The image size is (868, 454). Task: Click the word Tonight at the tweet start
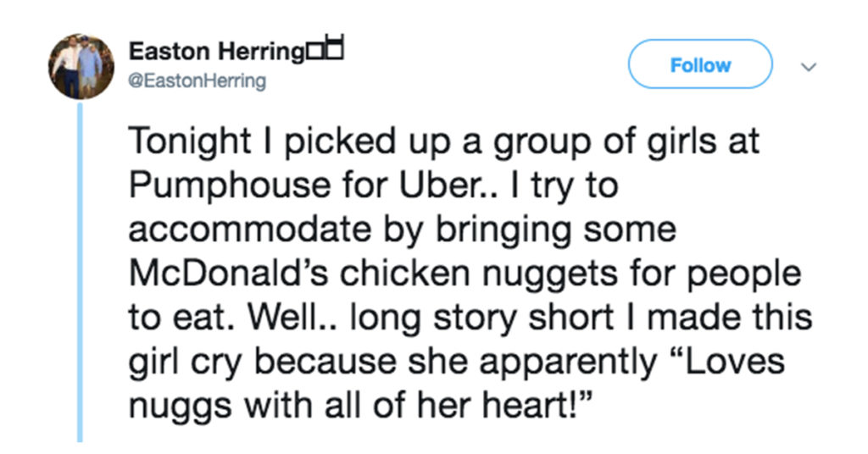pyautogui.click(x=190, y=142)
